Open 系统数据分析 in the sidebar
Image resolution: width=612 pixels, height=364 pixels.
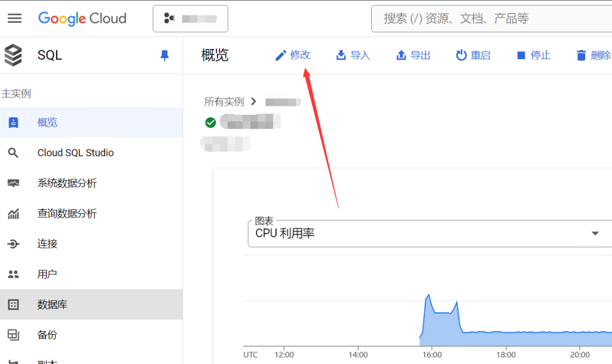pyautogui.click(x=91, y=183)
